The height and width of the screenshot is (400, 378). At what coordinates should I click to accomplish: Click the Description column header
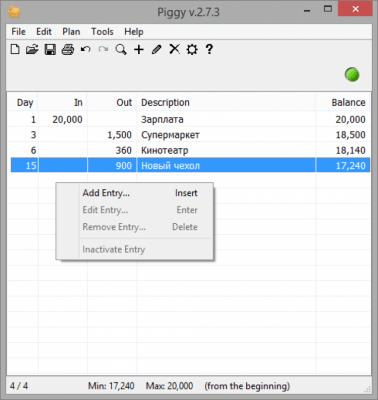coord(226,102)
